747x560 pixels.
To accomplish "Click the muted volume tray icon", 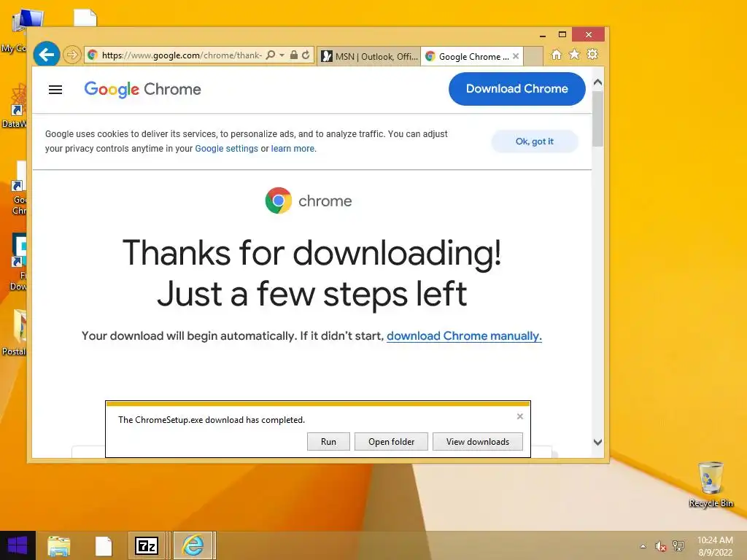I will 660,546.
